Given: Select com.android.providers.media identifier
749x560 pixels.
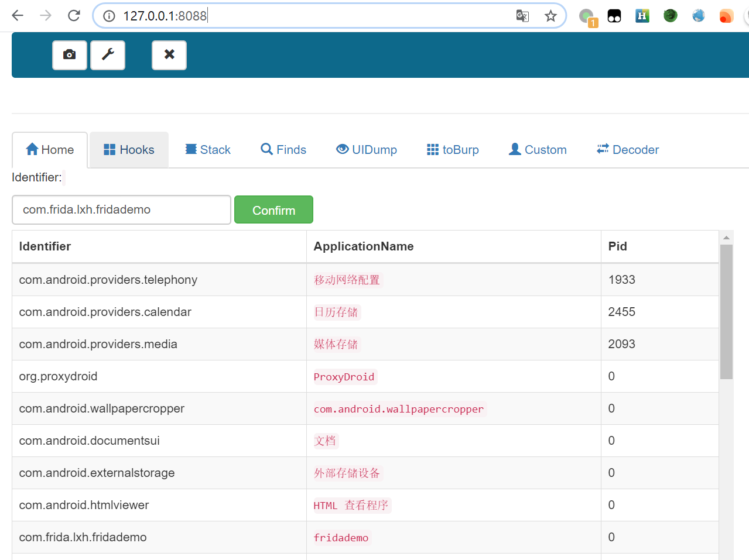Looking at the screenshot, I should [x=98, y=344].
